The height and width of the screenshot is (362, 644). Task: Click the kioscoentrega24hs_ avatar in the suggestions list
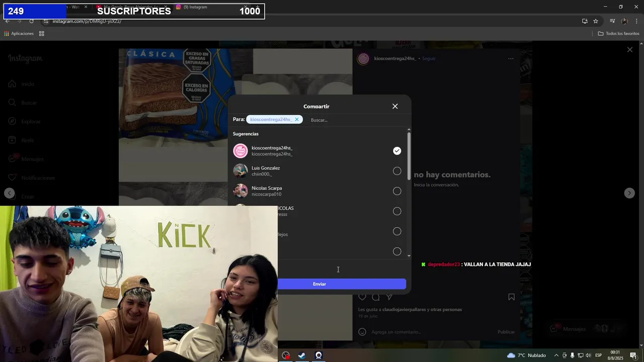(240, 151)
